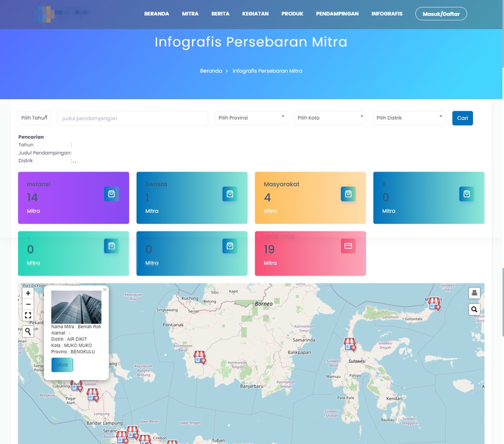Click the Pontianak label on the map
Image resolution: width=504 pixels, height=444 pixels.
coord(173,325)
